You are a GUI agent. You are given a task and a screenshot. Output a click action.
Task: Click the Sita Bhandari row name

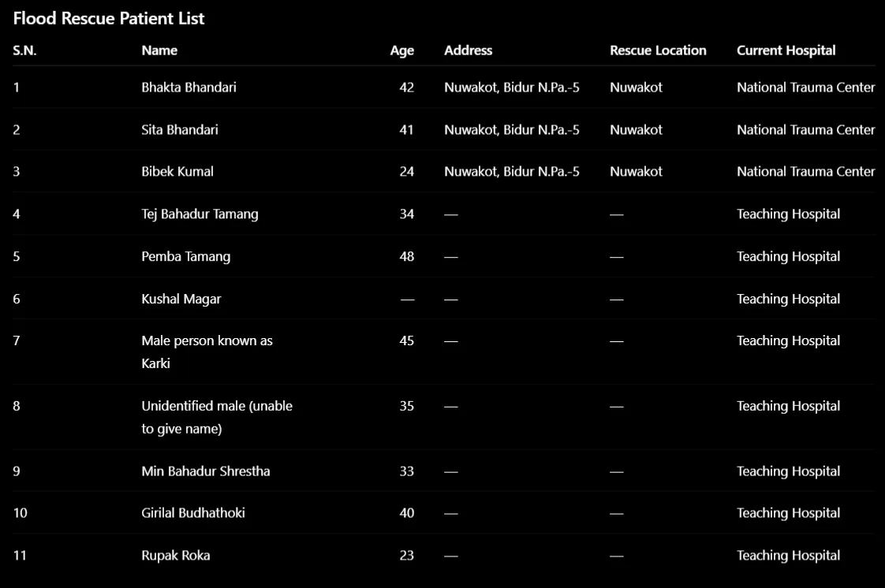[180, 130]
